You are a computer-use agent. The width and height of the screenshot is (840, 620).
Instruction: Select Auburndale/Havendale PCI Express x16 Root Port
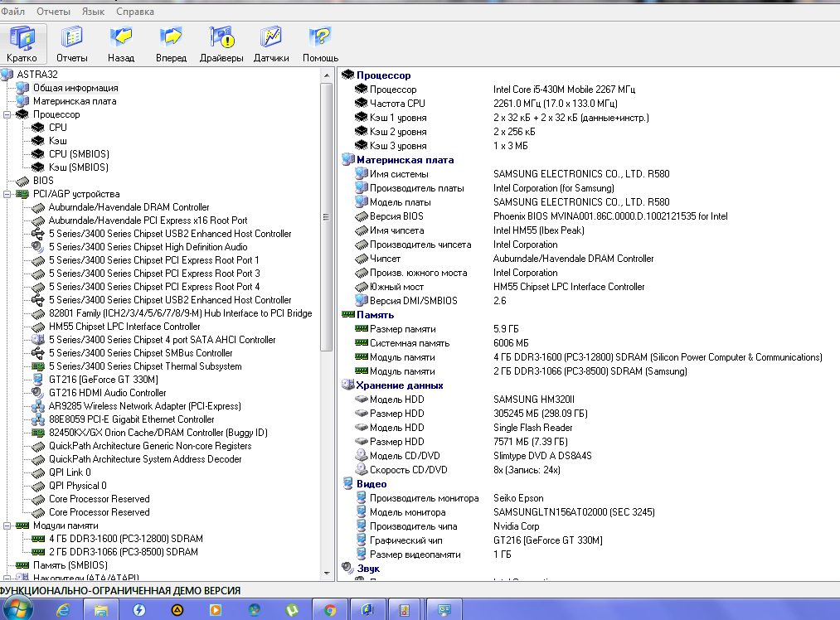point(148,220)
